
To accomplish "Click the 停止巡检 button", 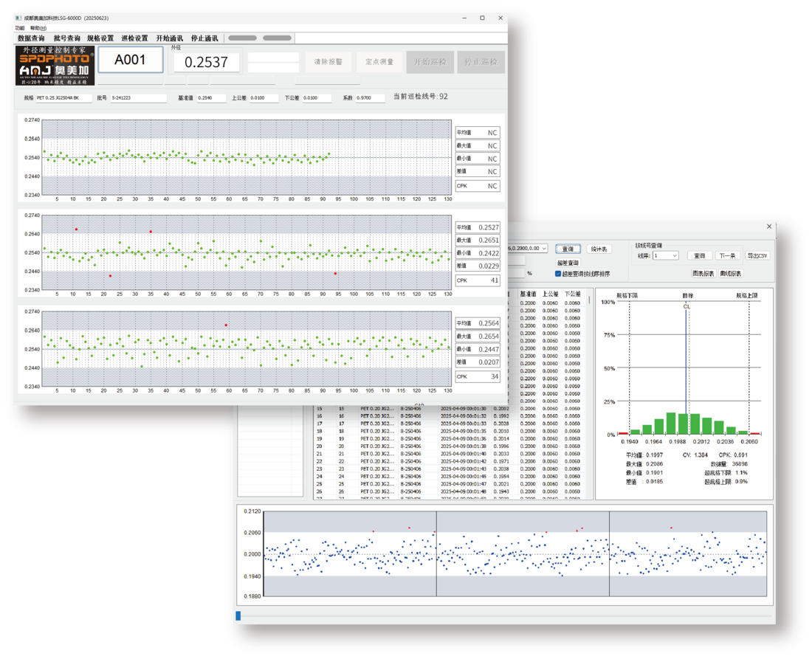I will (x=481, y=61).
